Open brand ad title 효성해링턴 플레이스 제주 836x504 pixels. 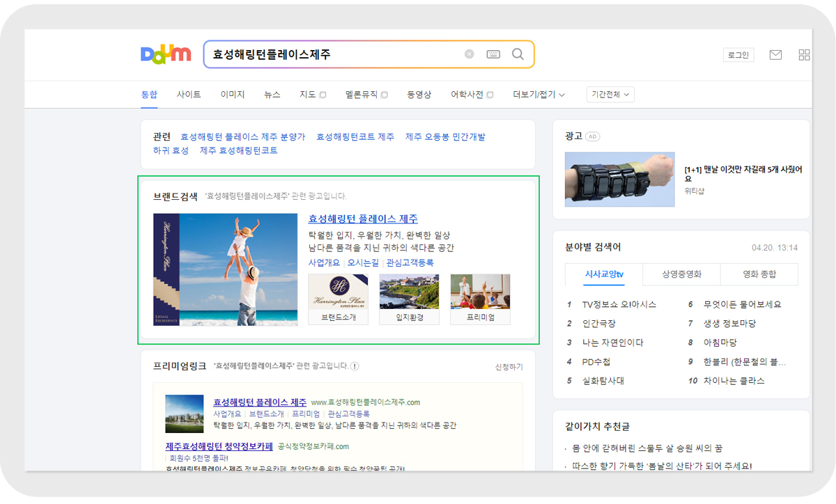(x=363, y=219)
